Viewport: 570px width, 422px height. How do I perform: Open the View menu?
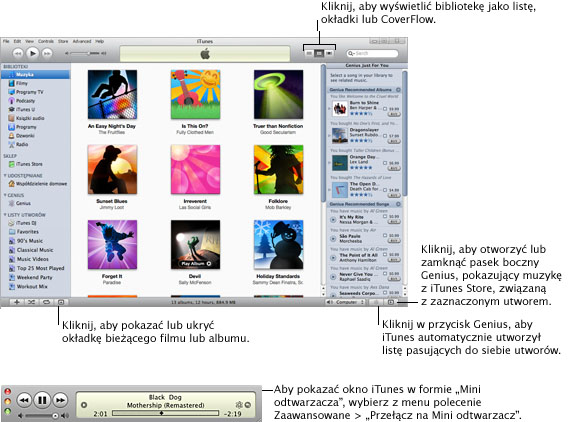click(x=29, y=41)
